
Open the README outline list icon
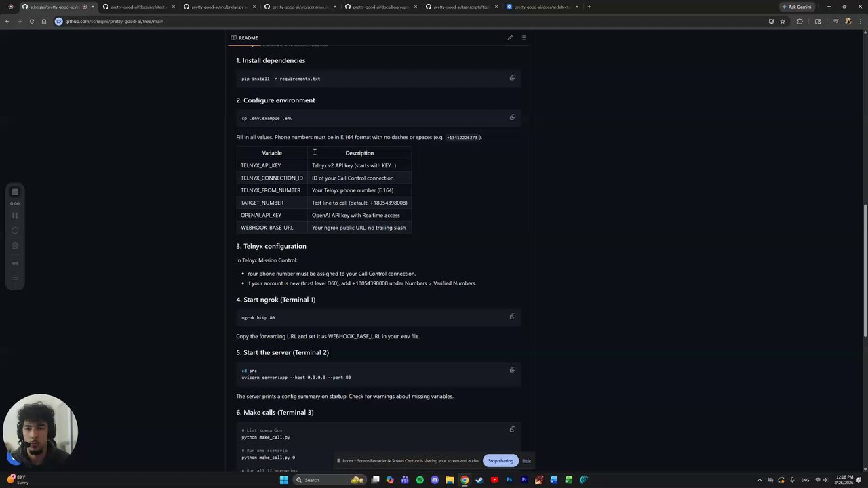click(523, 38)
